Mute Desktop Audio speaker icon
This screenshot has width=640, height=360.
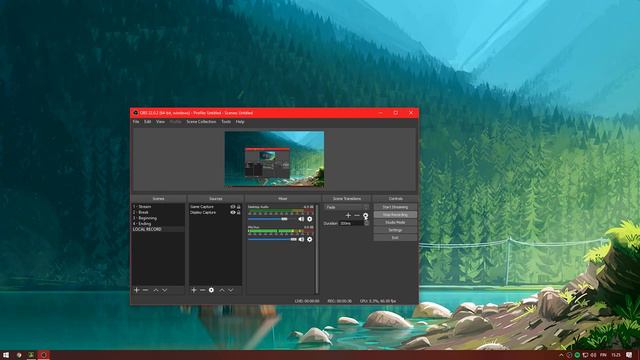tap(301, 219)
